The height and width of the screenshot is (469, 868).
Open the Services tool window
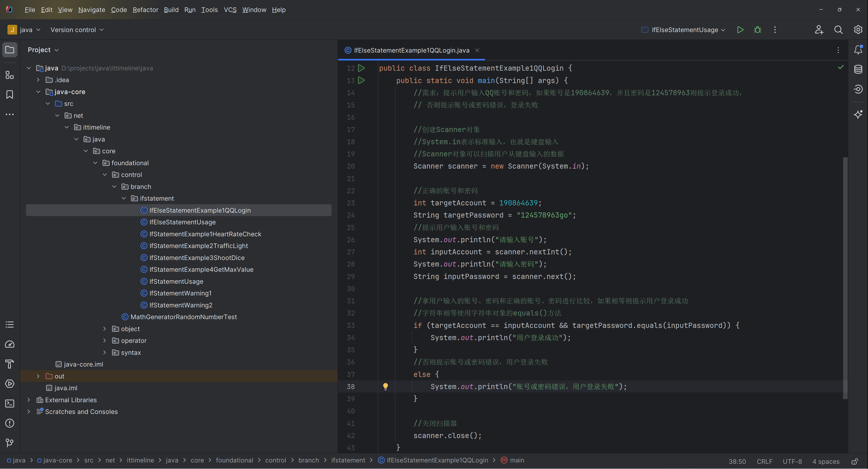pos(10,383)
